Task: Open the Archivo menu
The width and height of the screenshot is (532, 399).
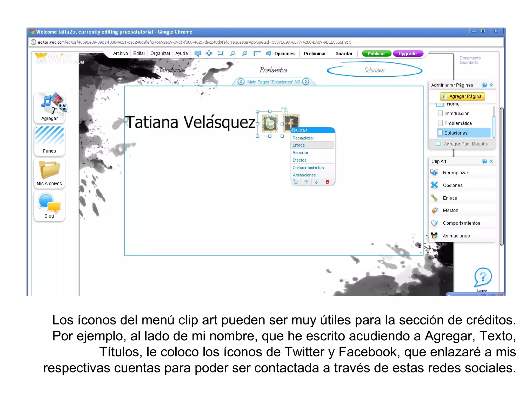Action: [x=121, y=54]
